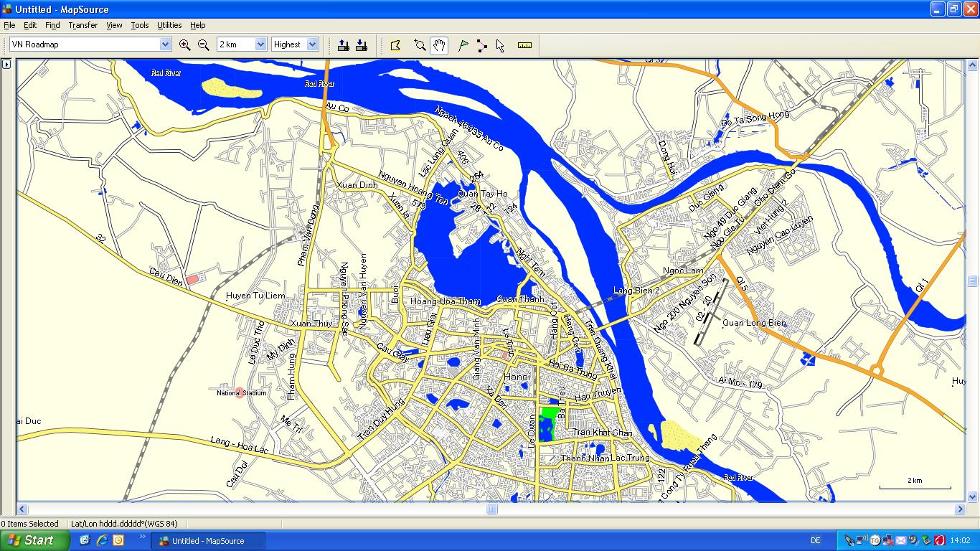980x551 pixels.
Task: Open the 2 km map scale dropdown
Action: [x=260, y=44]
